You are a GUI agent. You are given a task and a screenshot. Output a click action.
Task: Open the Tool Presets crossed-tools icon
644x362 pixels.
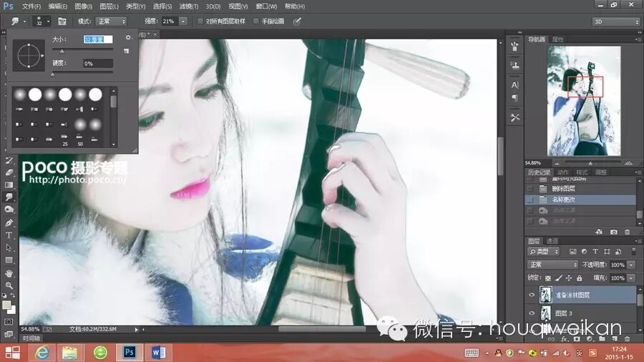click(514, 118)
